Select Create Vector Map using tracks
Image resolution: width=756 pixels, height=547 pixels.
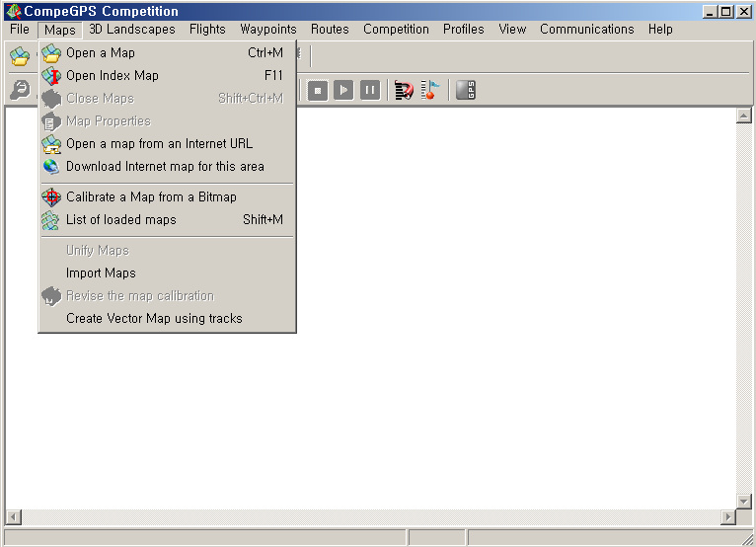pos(168,318)
